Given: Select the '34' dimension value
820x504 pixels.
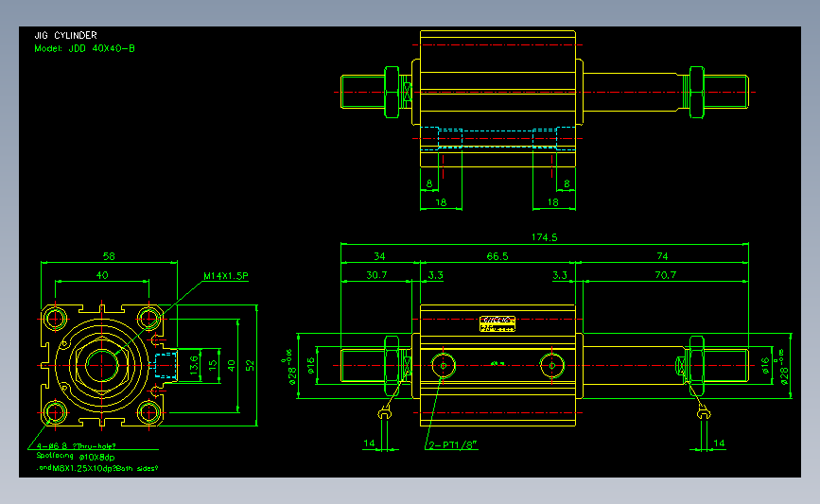Looking at the screenshot, I should click(379, 256).
